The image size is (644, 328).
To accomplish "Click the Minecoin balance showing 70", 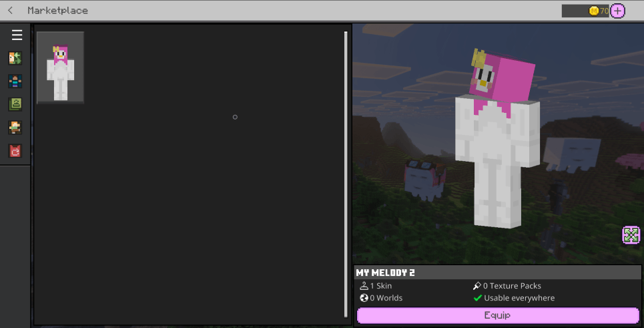I will pos(585,11).
